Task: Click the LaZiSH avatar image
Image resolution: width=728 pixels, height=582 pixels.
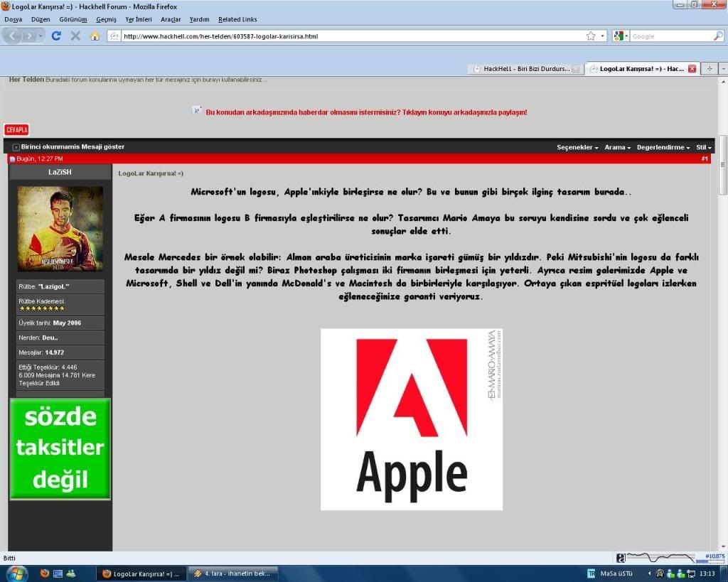Action: [x=60, y=229]
